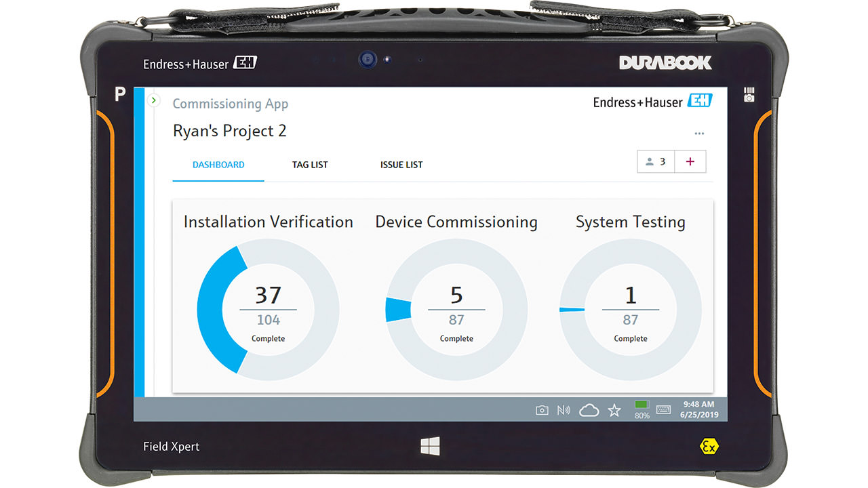The width and height of the screenshot is (868, 488).
Task: Open the clock showing 9:48 AM
Action: click(x=698, y=409)
